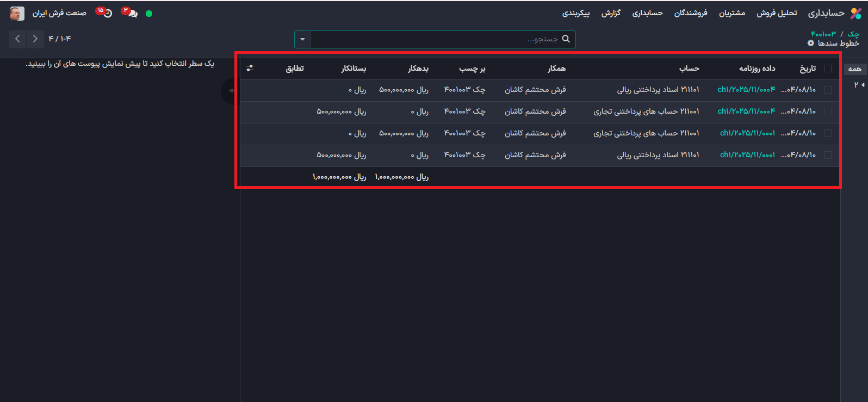Click the magnifier search icon

coord(566,39)
